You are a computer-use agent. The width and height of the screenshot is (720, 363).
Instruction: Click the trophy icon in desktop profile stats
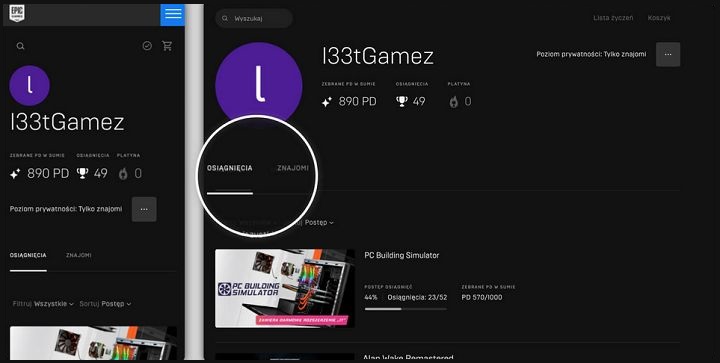tap(402, 101)
